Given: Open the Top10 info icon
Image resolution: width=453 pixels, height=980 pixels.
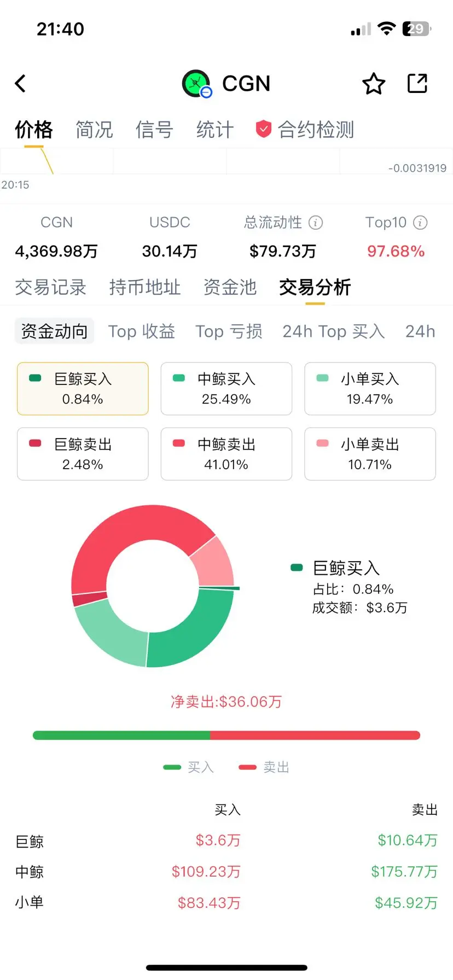Looking at the screenshot, I should 420,223.
